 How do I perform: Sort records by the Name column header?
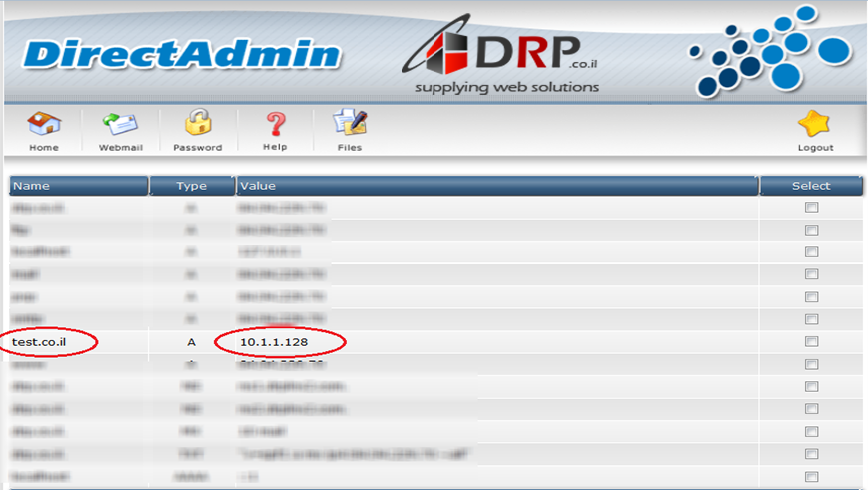[x=78, y=186]
